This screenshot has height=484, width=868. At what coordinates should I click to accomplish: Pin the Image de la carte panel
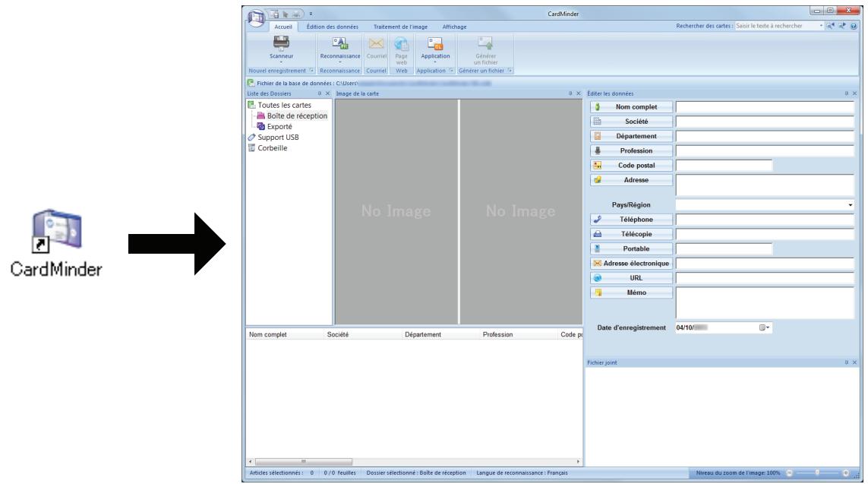pos(570,93)
